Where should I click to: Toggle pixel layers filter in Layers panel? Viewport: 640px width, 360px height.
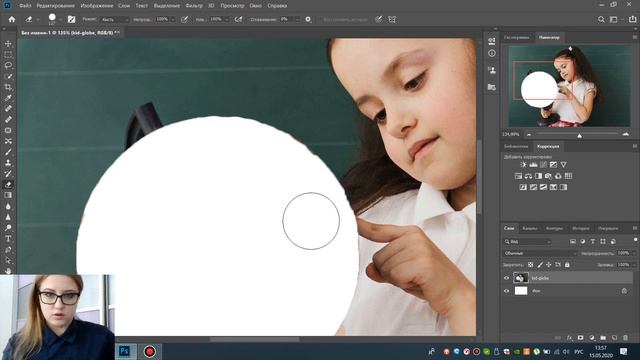(x=573, y=242)
